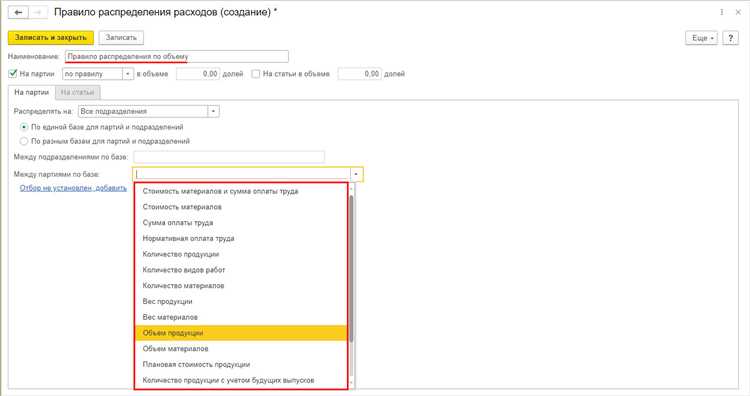Viewport: 750px width, 396px height.
Task: Choose Количество продукции с учетом будущих выпусков
Action: point(241,380)
